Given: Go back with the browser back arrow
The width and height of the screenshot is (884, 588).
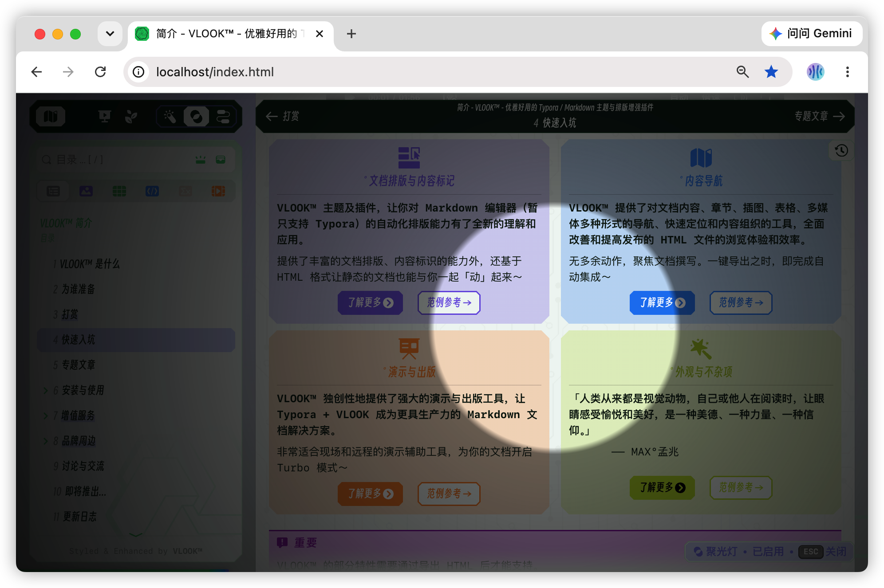Looking at the screenshot, I should (x=36, y=72).
